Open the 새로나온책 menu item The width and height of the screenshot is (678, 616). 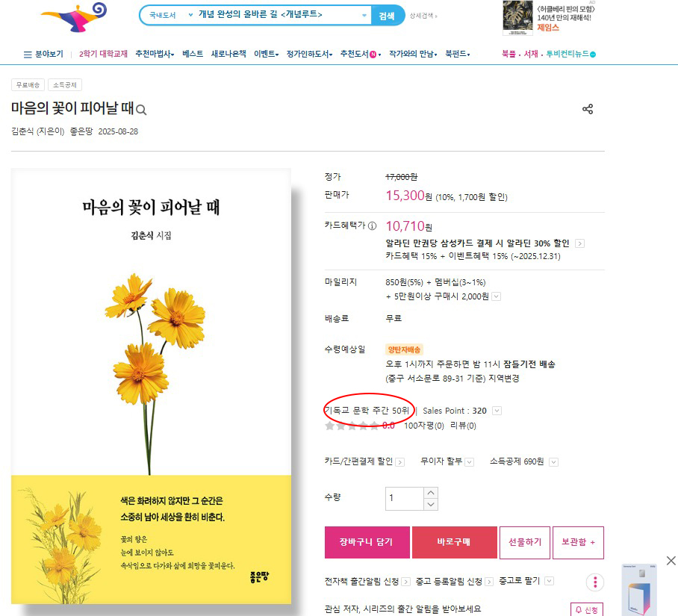228,54
